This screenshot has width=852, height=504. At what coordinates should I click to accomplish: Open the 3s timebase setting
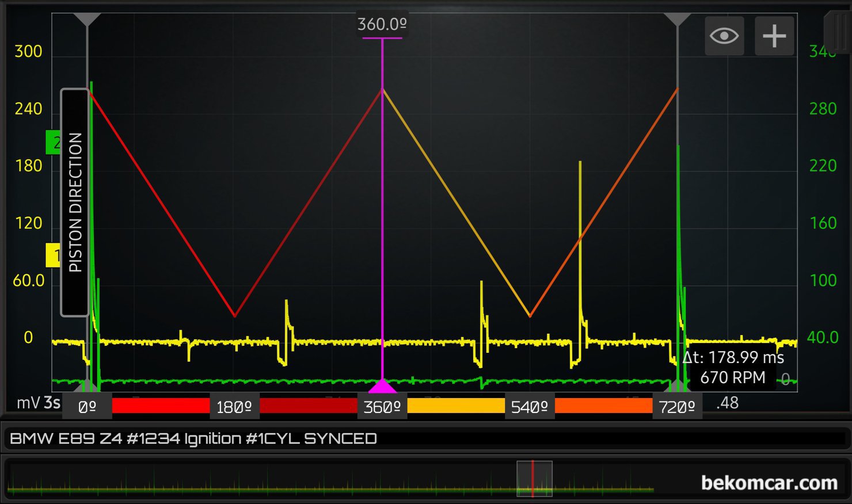pyautogui.click(x=52, y=403)
